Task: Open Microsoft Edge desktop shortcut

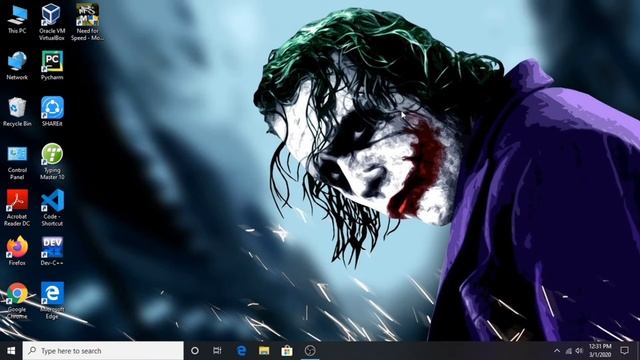Action: (52, 301)
